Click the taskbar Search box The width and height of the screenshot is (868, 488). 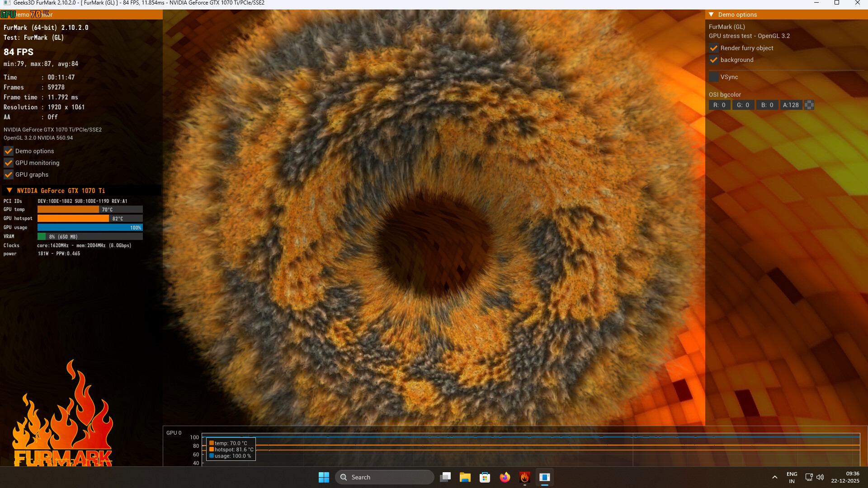point(384,477)
